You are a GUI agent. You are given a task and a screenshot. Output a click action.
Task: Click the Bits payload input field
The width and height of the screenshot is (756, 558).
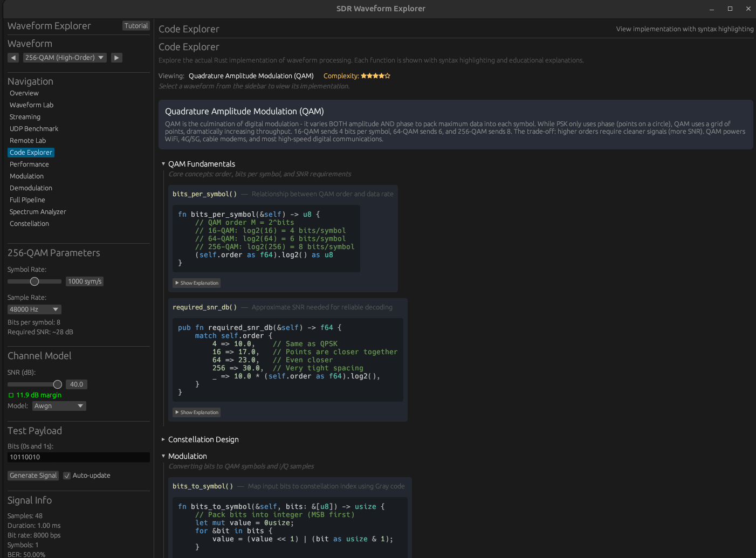pos(78,457)
